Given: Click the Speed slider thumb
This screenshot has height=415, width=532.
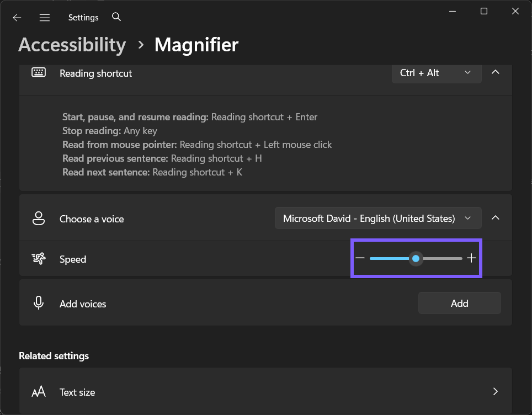Looking at the screenshot, I should pyautogui.click(x=416, y=259).
